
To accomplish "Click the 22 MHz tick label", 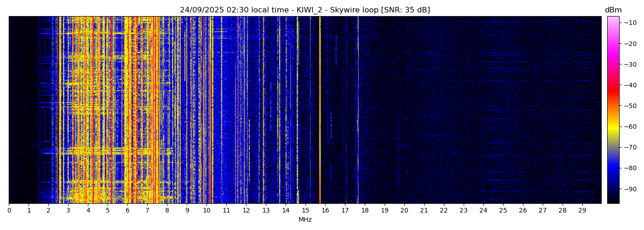I will click(x=443, y=210).
